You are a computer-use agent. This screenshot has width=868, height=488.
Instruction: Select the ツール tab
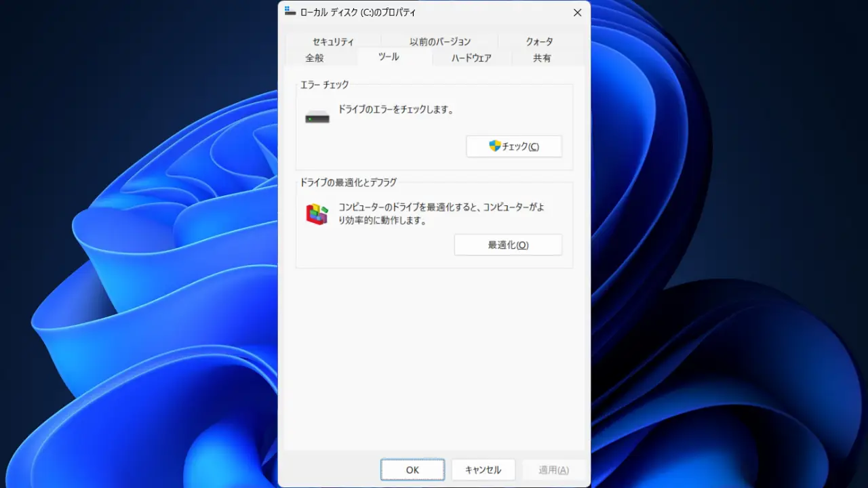(389, 57)
